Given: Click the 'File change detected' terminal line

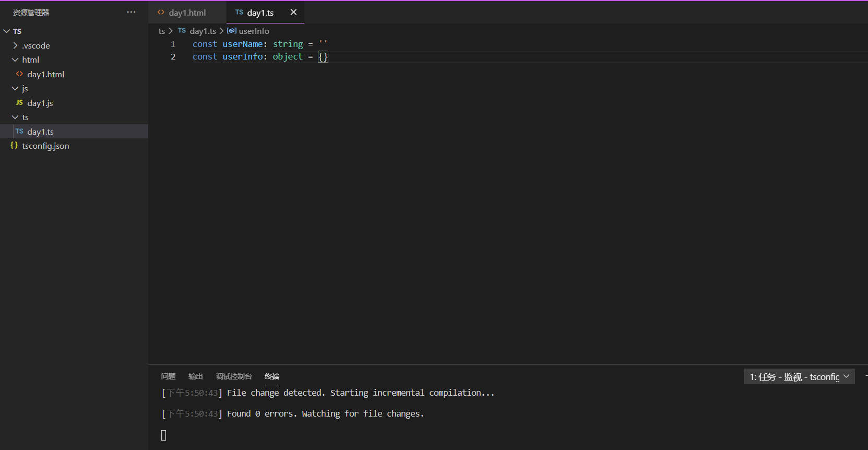Looking at the screenshot, I should point(328,393).
